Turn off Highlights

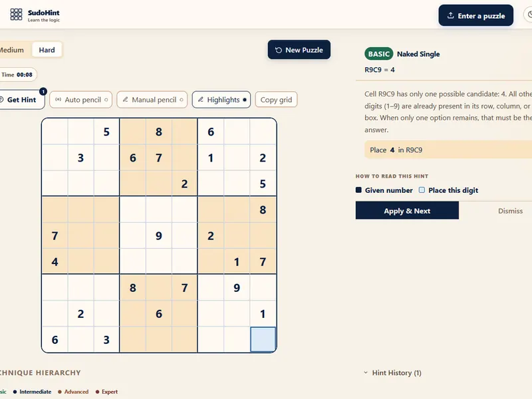click(221, 100)
